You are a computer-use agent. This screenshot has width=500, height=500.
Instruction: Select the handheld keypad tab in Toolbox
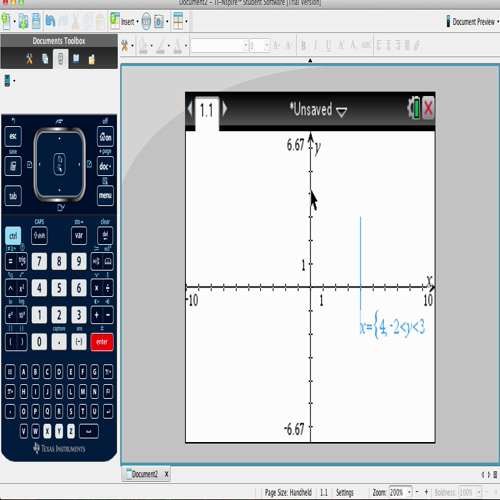pos(60,59)
